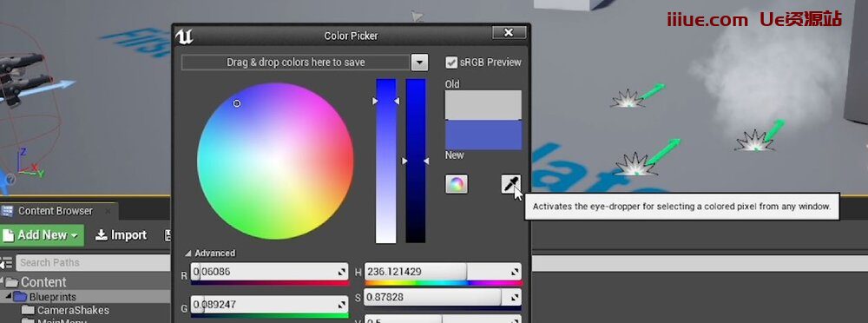
Task: Click the hue rainbow gradient bar
Action: [x=443, y=283]
